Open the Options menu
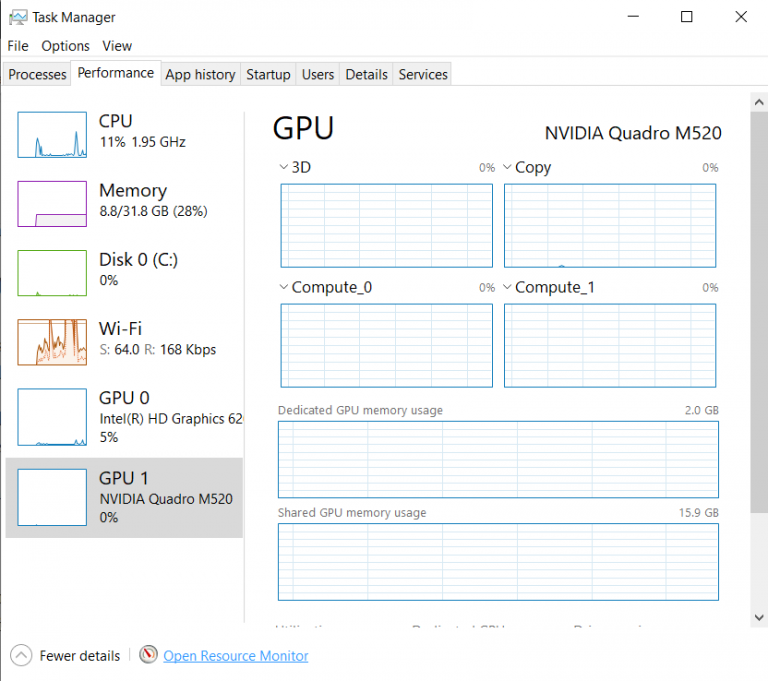 pyautogui.click(x=65, y=46)
